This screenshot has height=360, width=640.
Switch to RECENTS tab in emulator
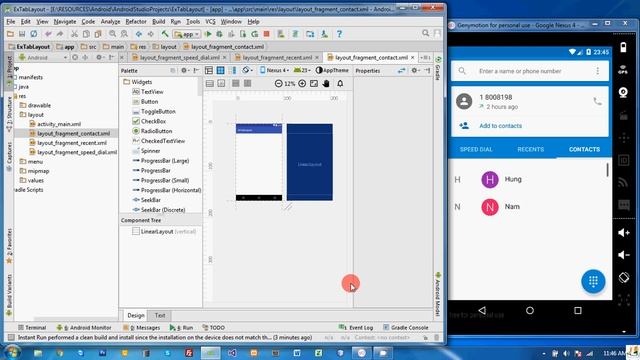[x=531, y=149]
